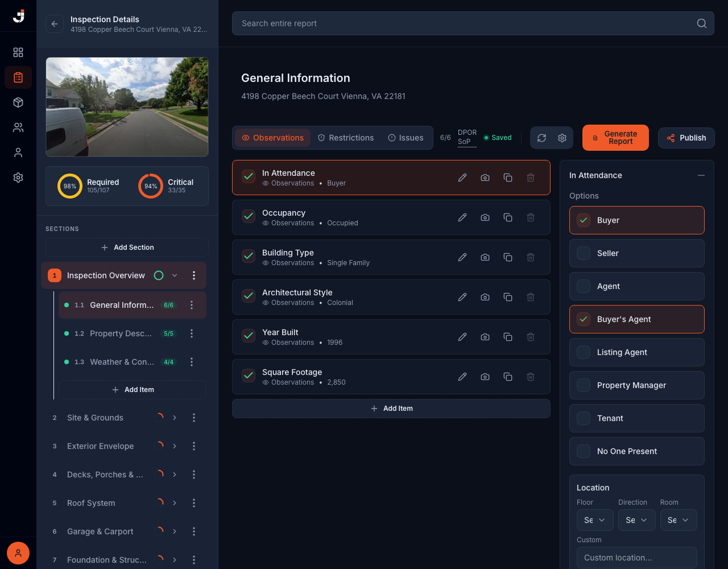Viewport: 728px width, 569px height.
Task: Click the search magnifier icon
Action: [702, 23]
